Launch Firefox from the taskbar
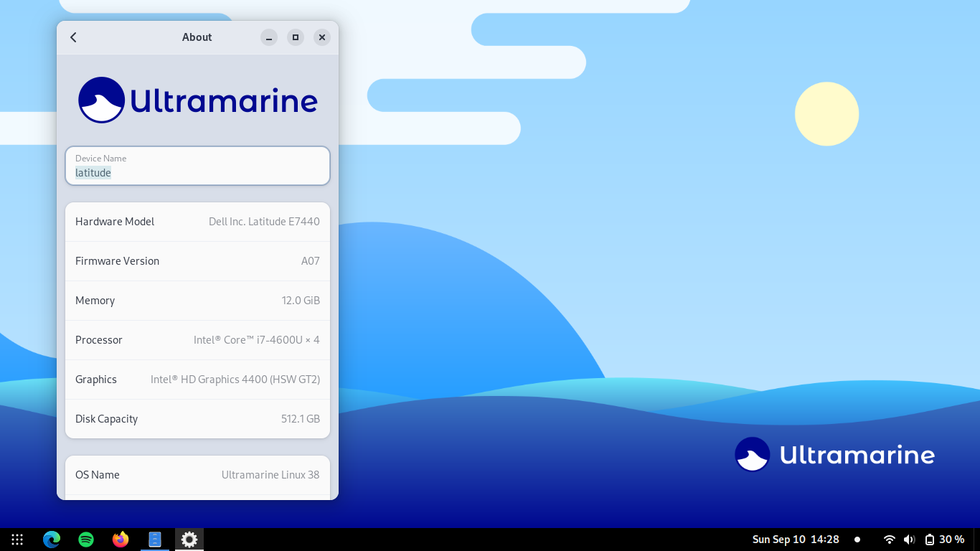This screenshot has height=551, width=980. [x=121, y=540]
